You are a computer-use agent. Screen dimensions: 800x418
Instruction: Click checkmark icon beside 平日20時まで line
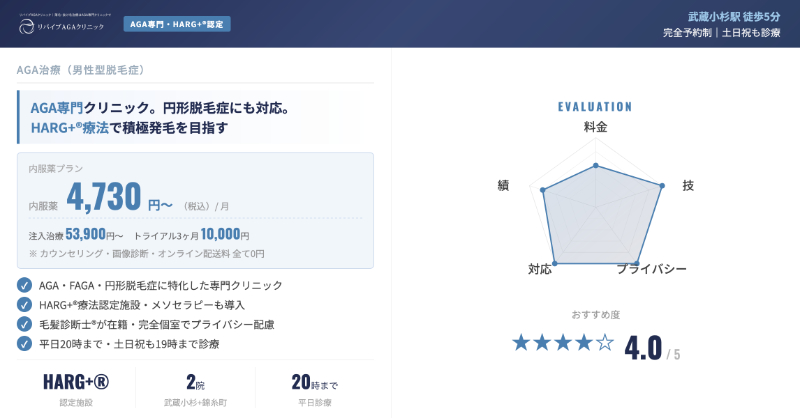(x=24, y=343)
